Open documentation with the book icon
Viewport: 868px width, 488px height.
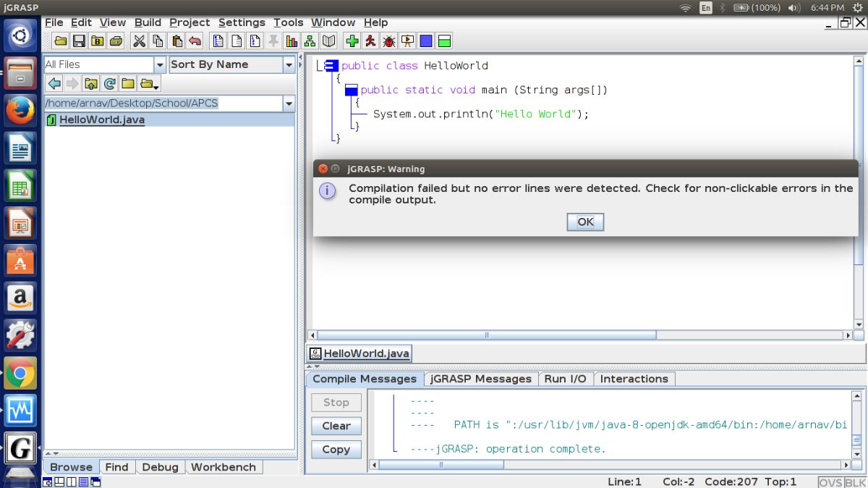[x=329, y=41]
